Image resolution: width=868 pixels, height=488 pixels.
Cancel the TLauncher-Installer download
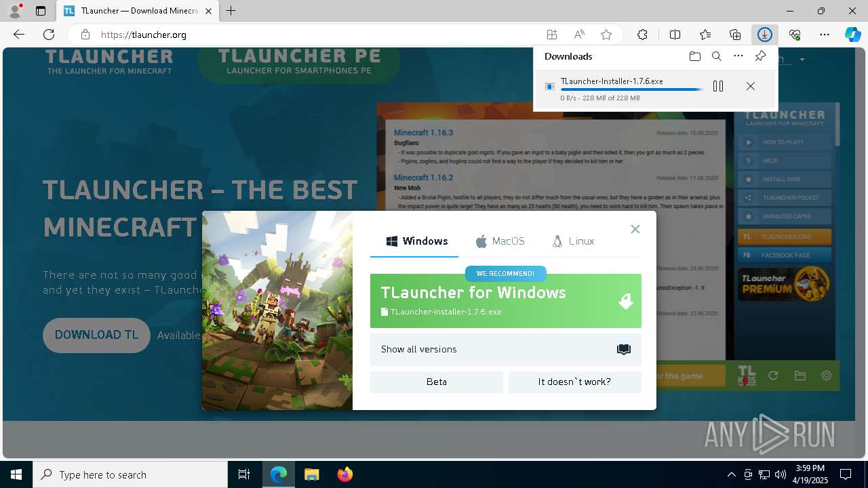[x=751, y=86]
